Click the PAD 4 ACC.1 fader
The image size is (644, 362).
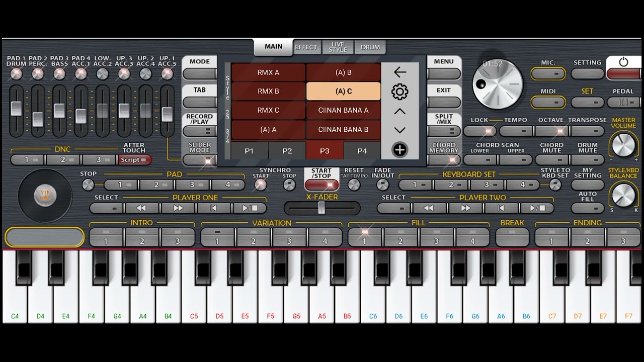click(x=81, y=116)
